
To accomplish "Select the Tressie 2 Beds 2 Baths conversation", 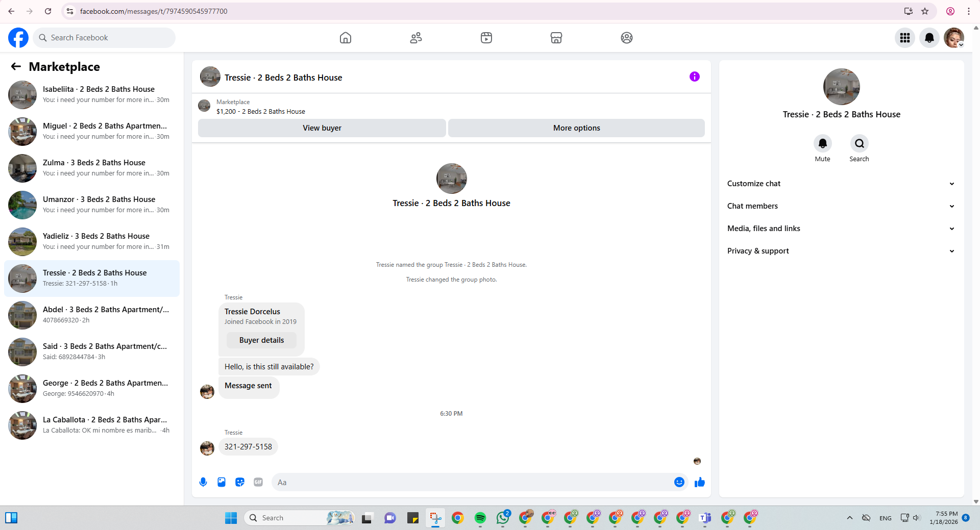I will (x=92, y=279).
